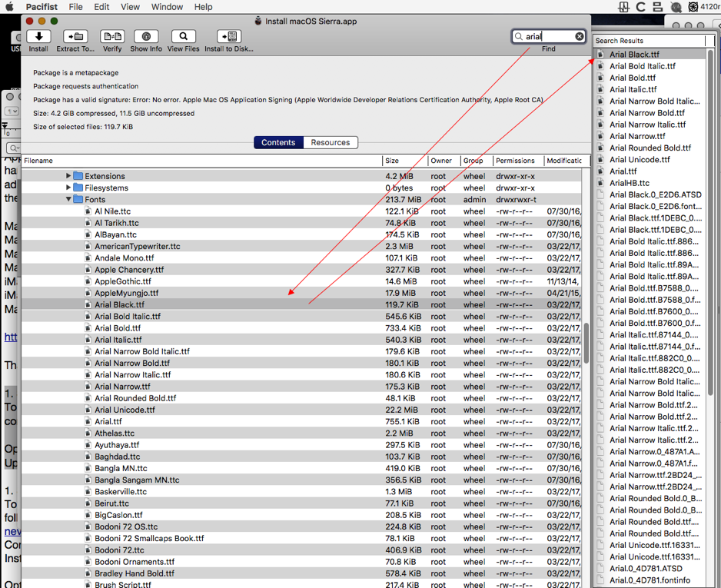Open Show Info from the toolbar
This screenshot has height=588, width=721.
[146, 36]
